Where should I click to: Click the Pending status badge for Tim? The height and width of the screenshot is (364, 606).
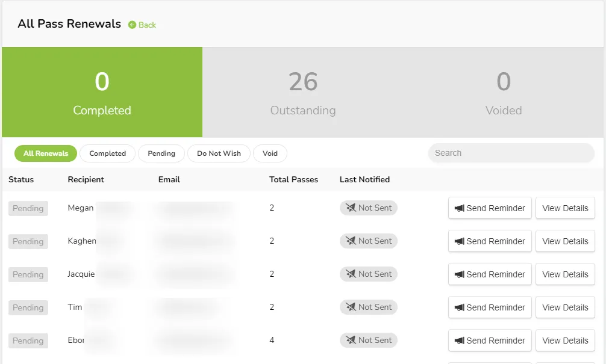pos(28,308)
